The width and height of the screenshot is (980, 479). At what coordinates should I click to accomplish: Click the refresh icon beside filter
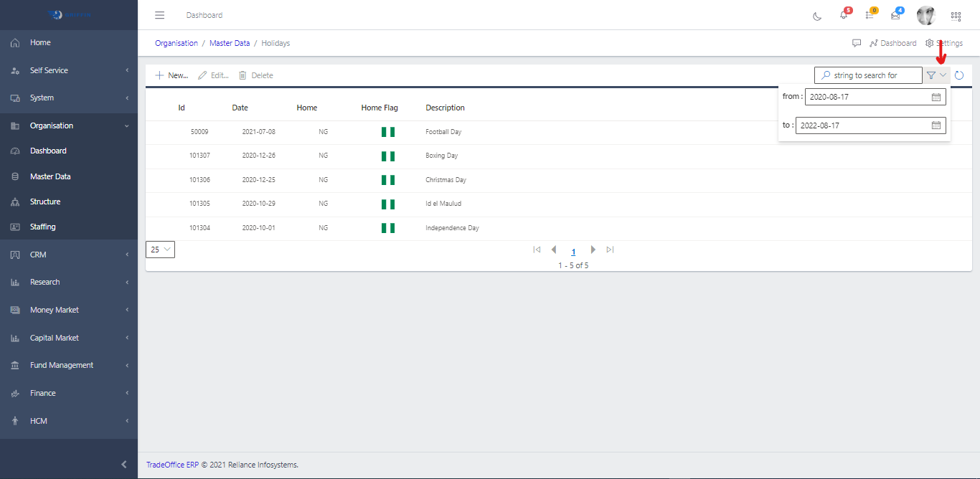959,75
